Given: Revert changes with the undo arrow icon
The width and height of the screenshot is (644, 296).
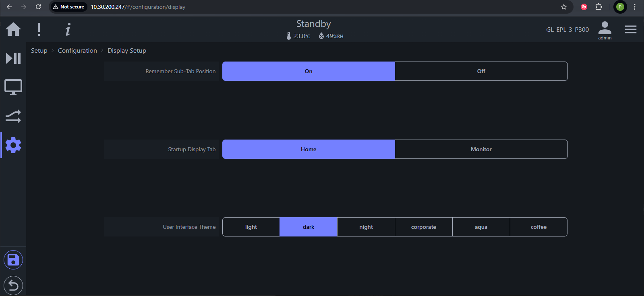Looking at the screenshot, I should pos(13,286).
